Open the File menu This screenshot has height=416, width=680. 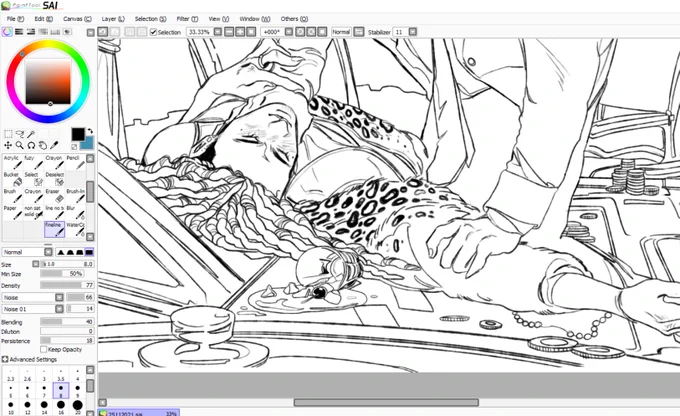[15, 19]
